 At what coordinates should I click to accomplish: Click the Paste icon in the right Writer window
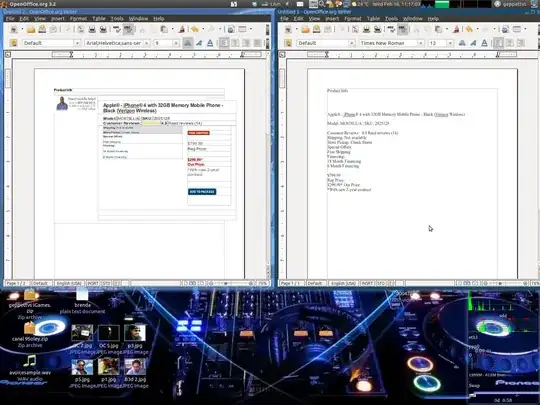click(439, 29)
